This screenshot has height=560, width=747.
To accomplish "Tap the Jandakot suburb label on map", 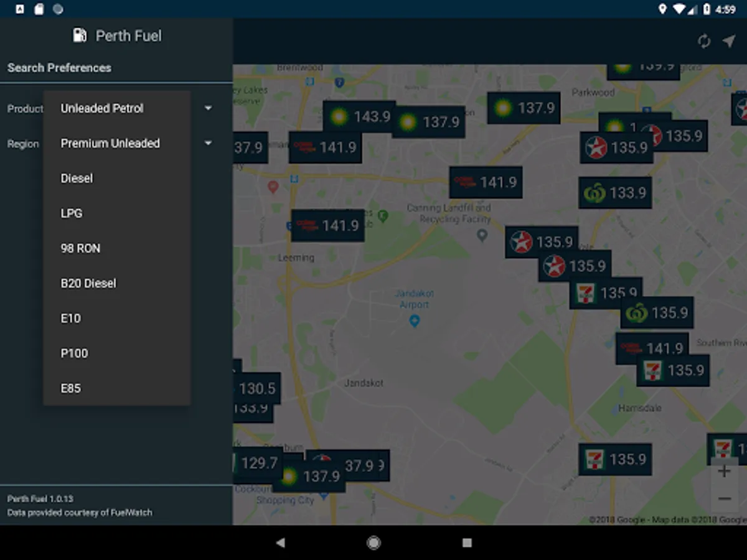I will point(364,383).
